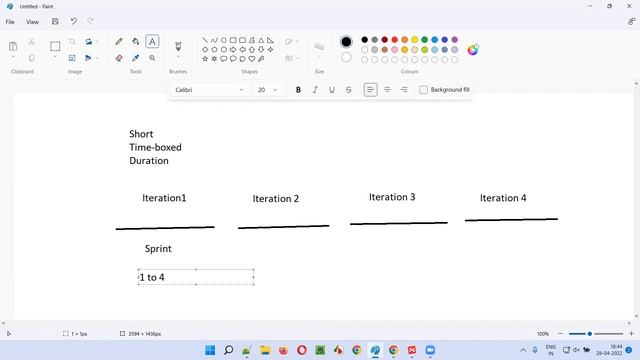Viewport: 640px width, 360px height.
Task: Select the Colour picker eyedropper tool
Action: click(x=136, y=58)
